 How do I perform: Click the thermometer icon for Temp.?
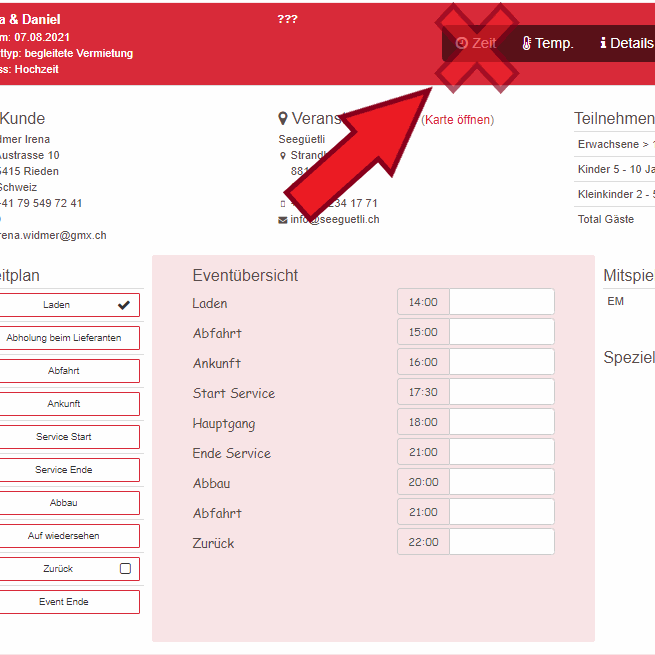[x=527, y=43]
